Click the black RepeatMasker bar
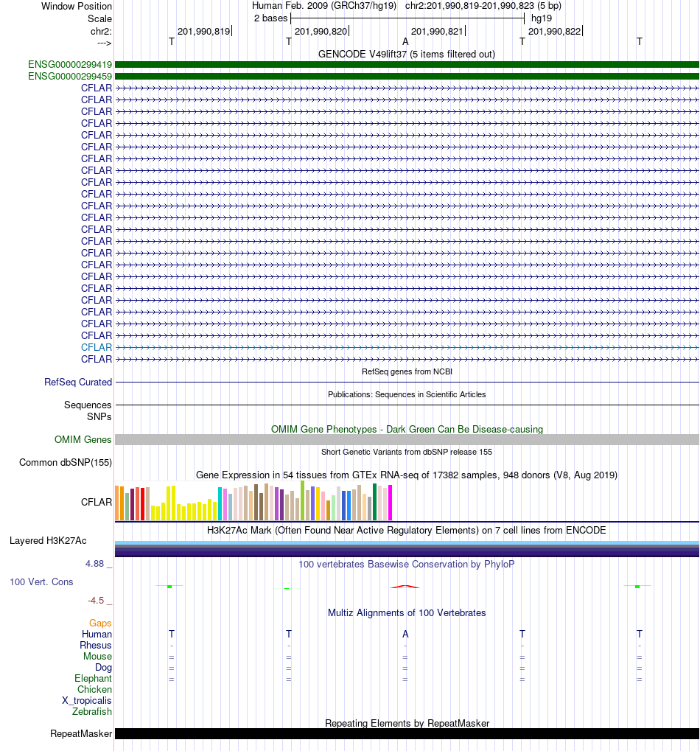The width and height of the screenshot is (700, 751). coord(407,734)
